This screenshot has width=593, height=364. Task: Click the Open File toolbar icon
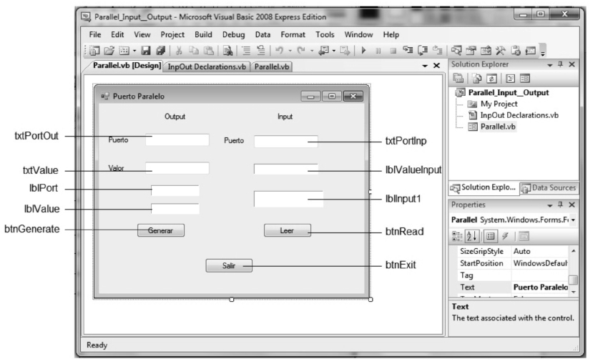click(108, 50)
